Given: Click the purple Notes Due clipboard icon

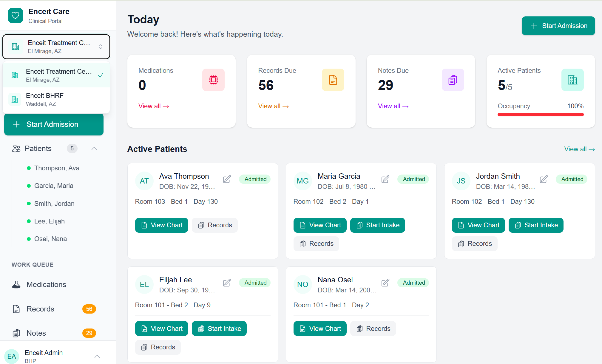Looking at the screenshot, I should (x=453, y=80).
